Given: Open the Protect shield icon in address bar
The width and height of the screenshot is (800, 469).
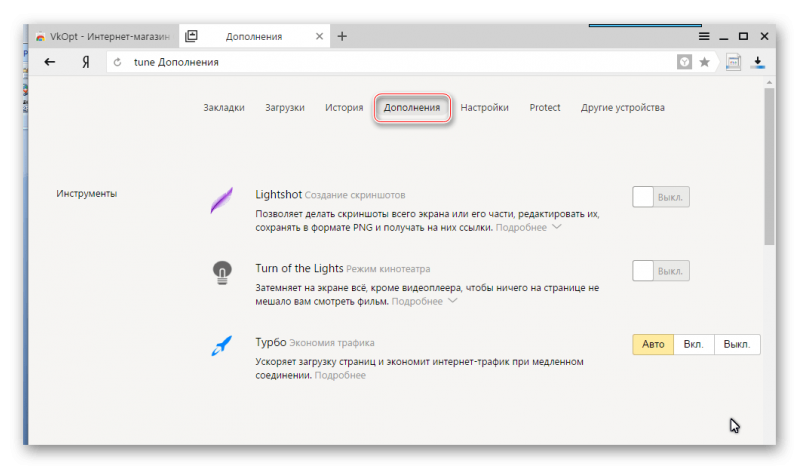Looking at the screenshot, I should click(x=684, y=62).
